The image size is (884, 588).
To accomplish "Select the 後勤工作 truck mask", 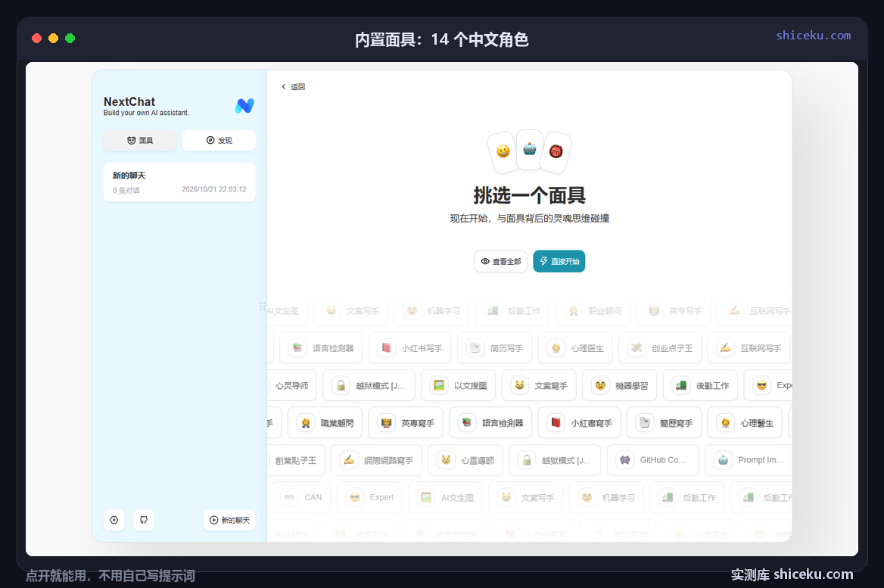I will pos(700,386).
